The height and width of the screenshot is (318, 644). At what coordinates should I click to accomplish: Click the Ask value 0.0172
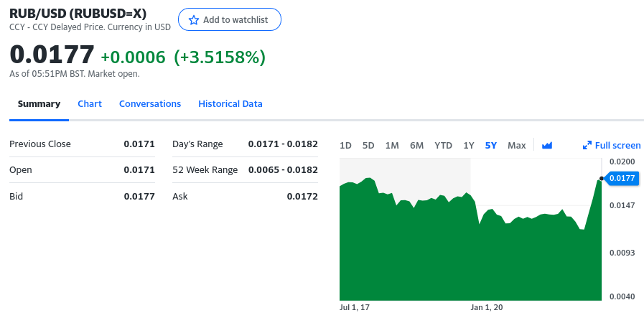click(x=302, y=197)
